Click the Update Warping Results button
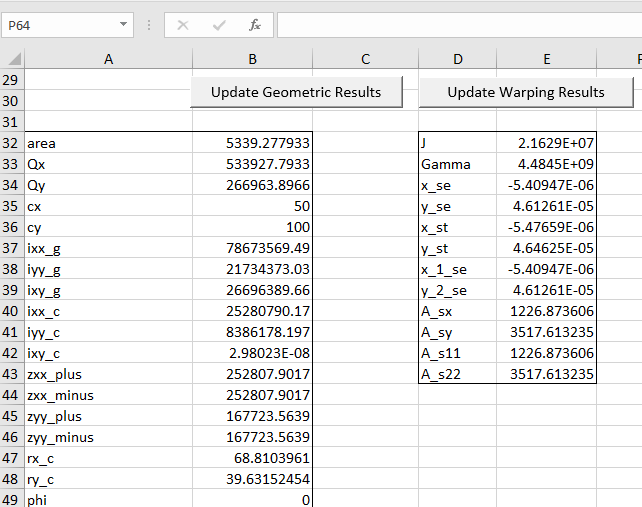The height and width of the screenshot is (507, 642). coord(525,92)
